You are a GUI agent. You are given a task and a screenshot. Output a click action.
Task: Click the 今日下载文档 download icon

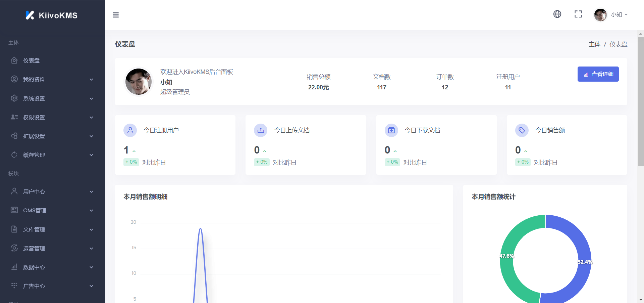pos(391,130)
